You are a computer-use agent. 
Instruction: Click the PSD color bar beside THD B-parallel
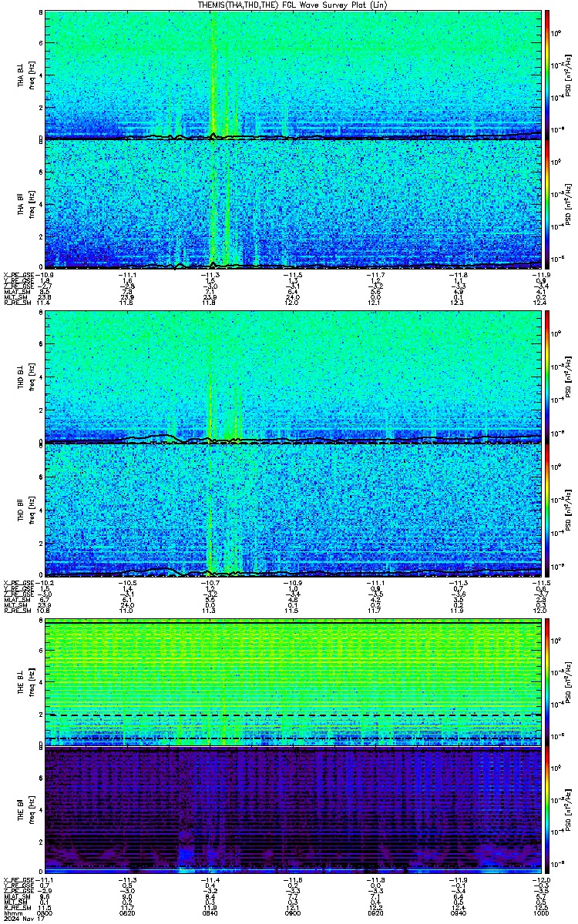547,509
